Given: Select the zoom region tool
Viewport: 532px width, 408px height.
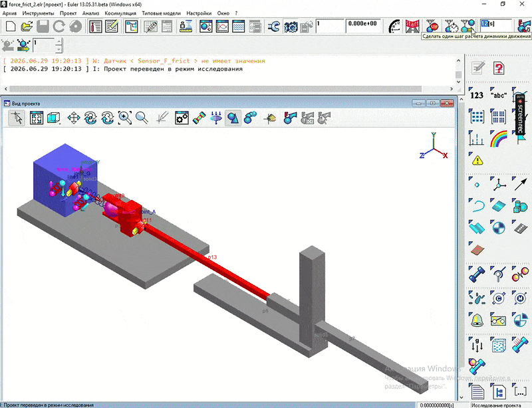Looking at the screenshot, I should click(125, 118).
